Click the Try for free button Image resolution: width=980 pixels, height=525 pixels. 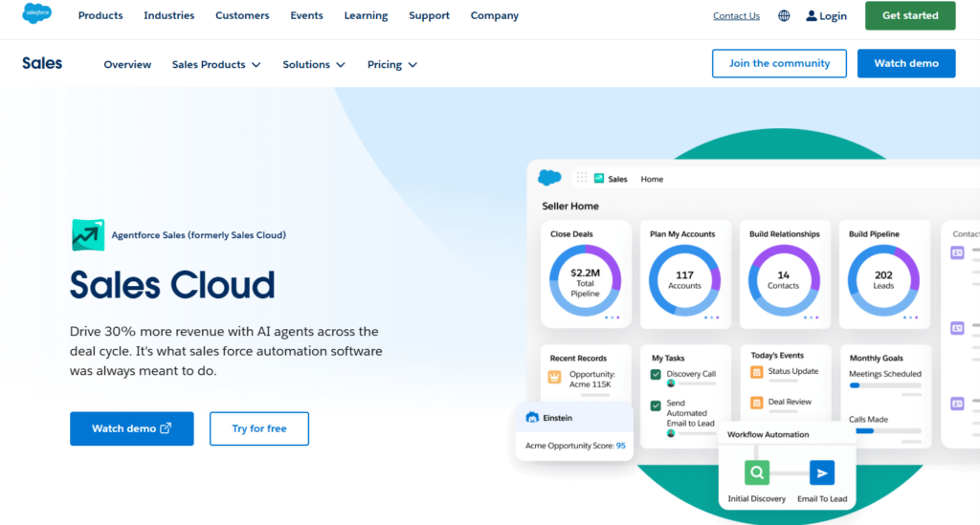(259, 428)
